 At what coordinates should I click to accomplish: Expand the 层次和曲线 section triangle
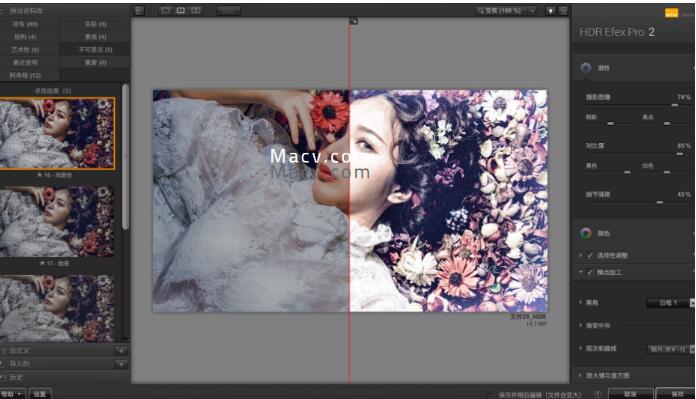coord(581,348)
